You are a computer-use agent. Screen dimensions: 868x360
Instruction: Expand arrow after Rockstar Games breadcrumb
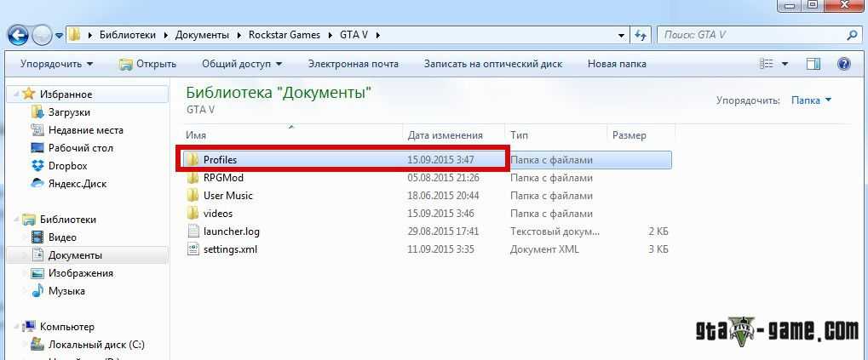pyautogui.click(x=330, y=36)
